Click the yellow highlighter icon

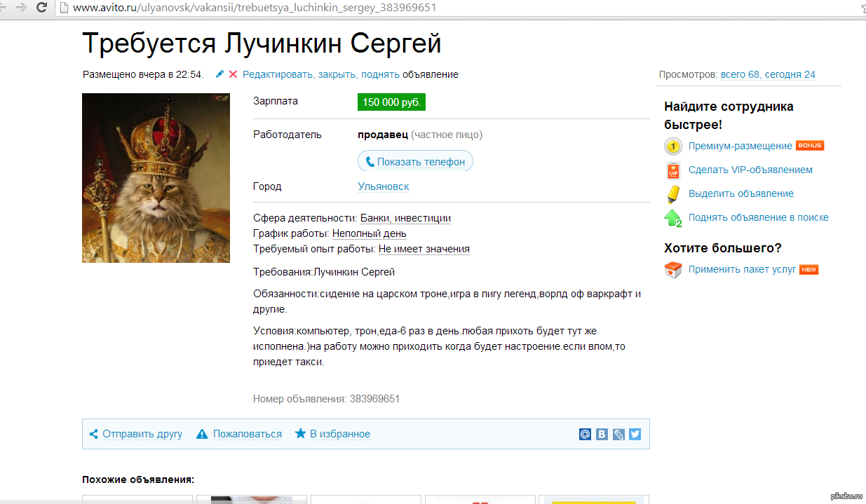pyautogui.click(x=672, y=194)
